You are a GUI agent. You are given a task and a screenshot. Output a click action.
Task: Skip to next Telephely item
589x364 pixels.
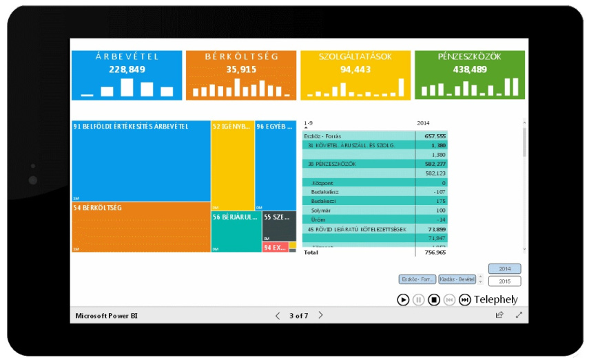click(465, 299)
